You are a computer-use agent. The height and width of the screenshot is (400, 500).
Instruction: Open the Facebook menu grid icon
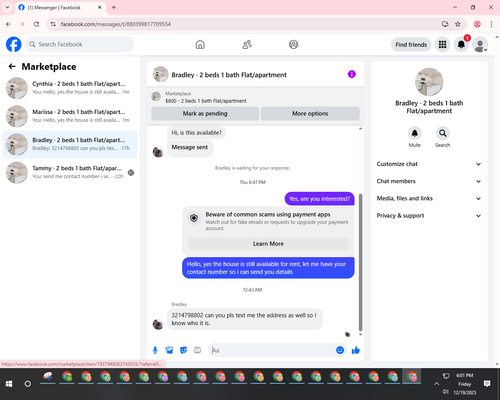click(442, 44)
